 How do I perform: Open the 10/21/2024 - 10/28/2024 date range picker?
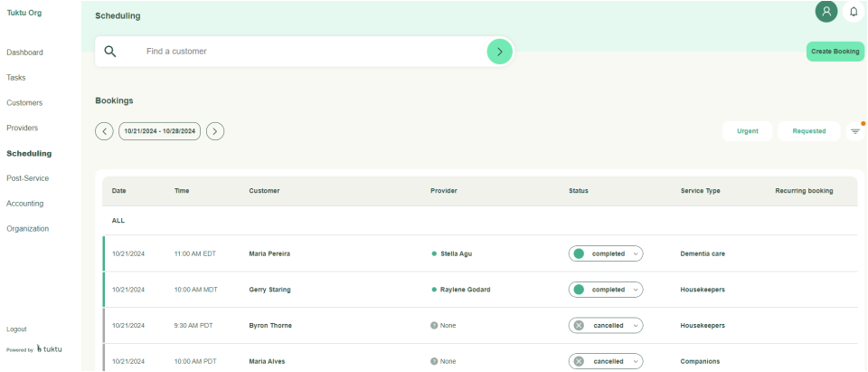tap(160, 131)
